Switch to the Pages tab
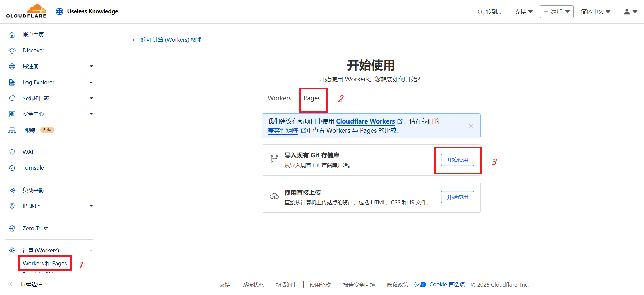The image size is (644, 295). click(312, 98)
